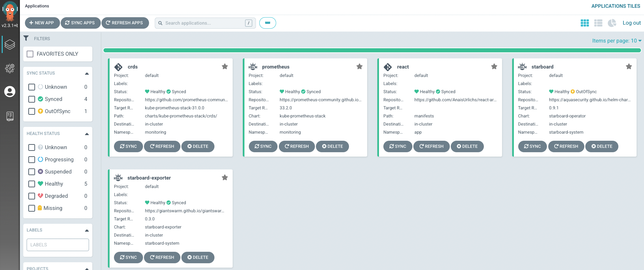Check the OutOfSync filter checkbox

[x=32, y=111]
